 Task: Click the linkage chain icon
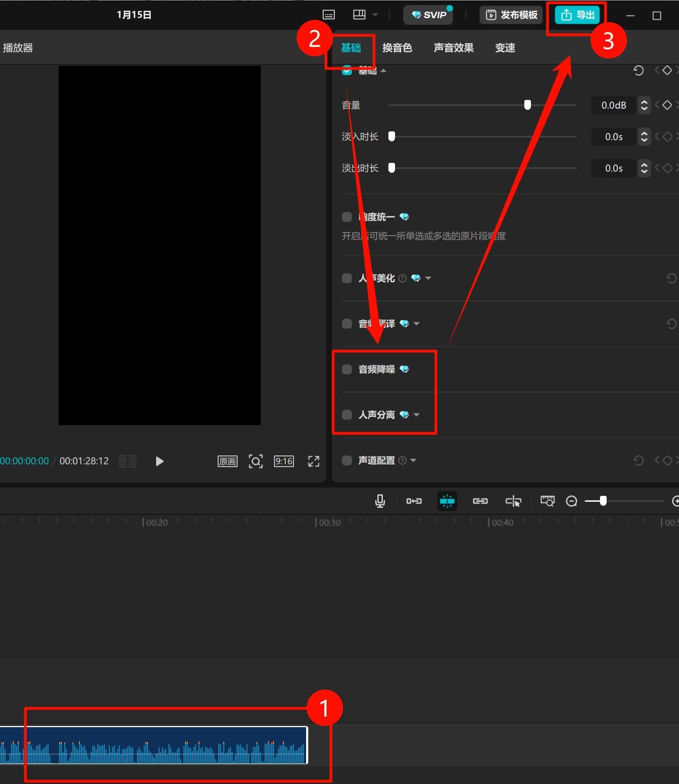[480, 501]
